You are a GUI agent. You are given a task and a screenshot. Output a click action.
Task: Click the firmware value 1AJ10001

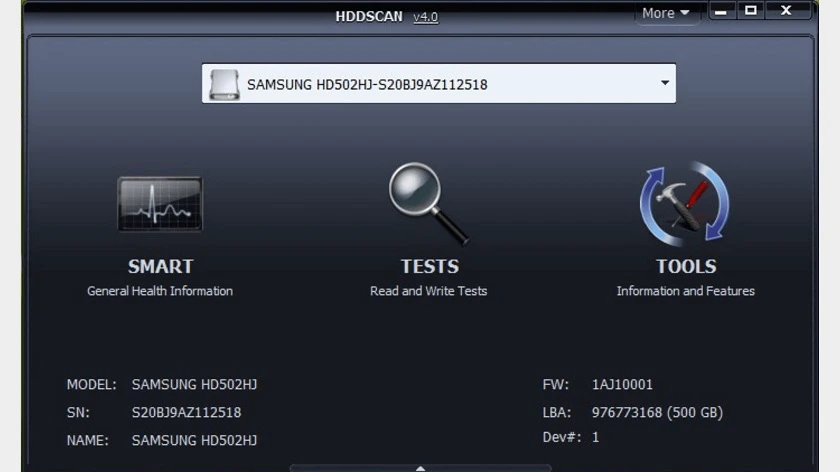coord(622,385)
